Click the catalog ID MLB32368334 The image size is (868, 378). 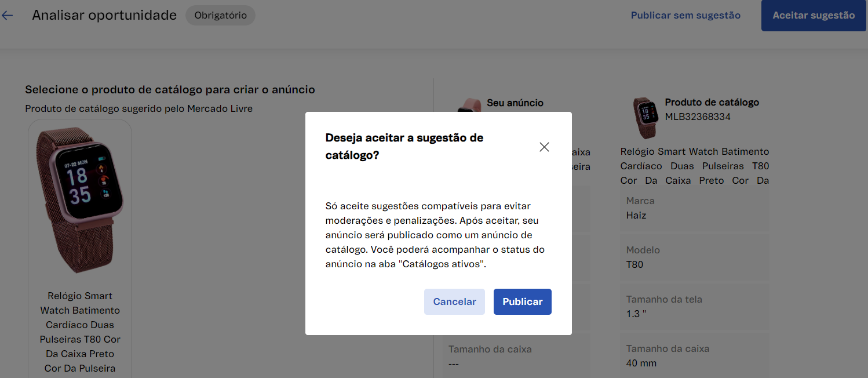click(x=698, y=117)
